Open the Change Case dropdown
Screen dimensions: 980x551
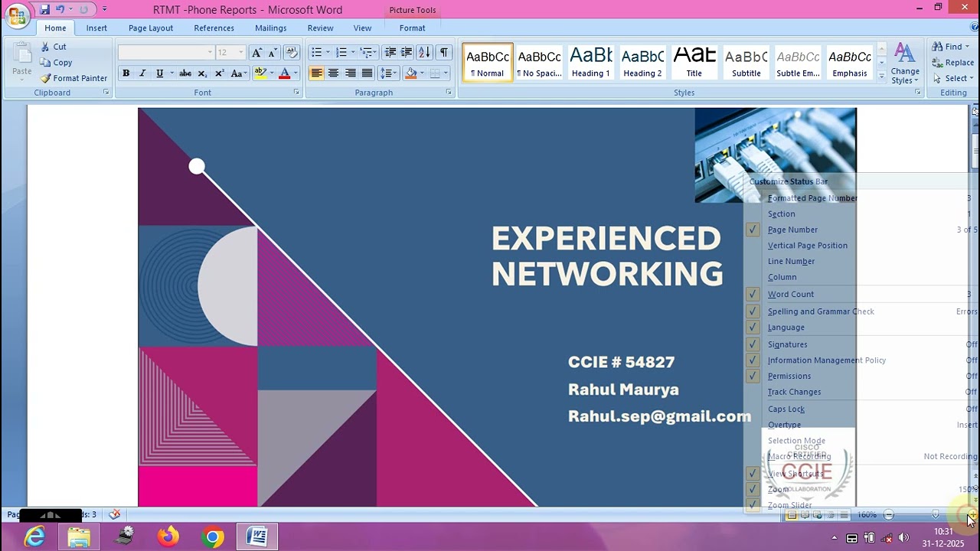tap(237, 73)
